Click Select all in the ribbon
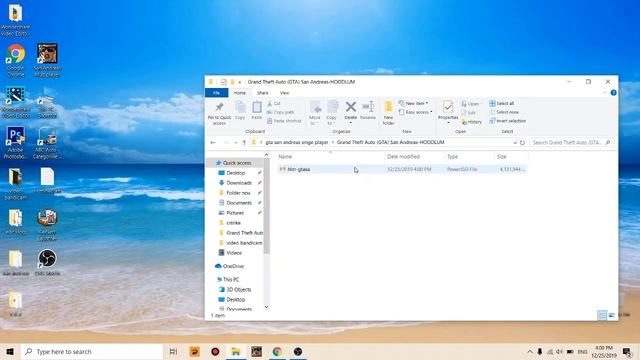The image size is (640, 360). [502, 104]
